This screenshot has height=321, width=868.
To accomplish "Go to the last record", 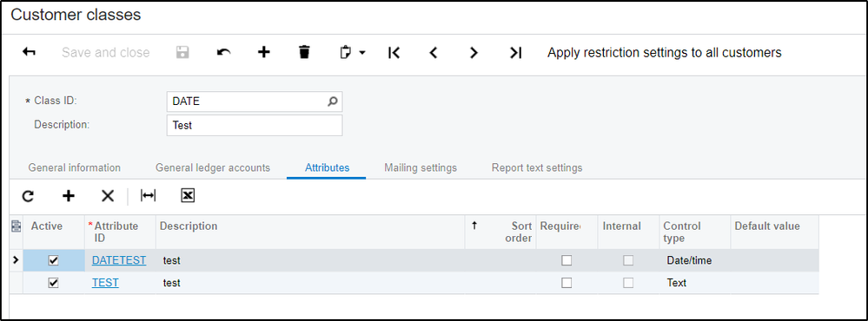I will pyautogui.click(x=515, y=52).
